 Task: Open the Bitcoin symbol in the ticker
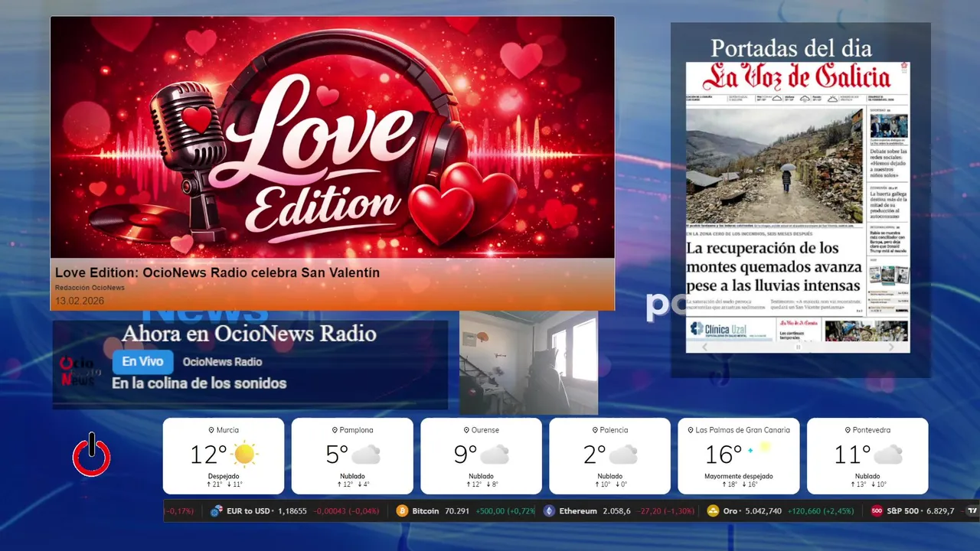point(425,510)
